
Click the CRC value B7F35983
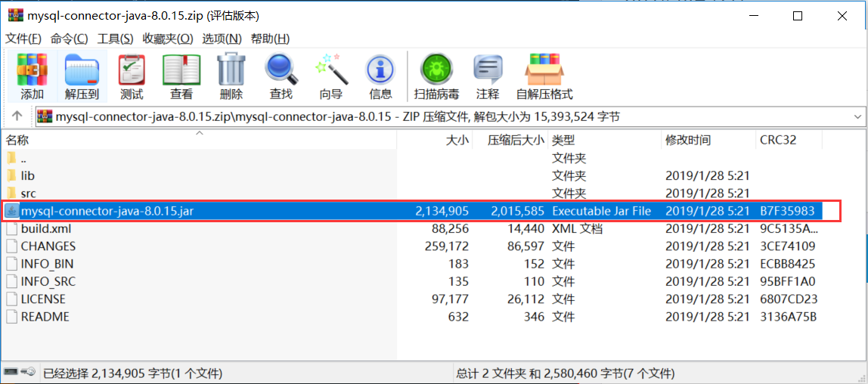(x=787, y=211)
